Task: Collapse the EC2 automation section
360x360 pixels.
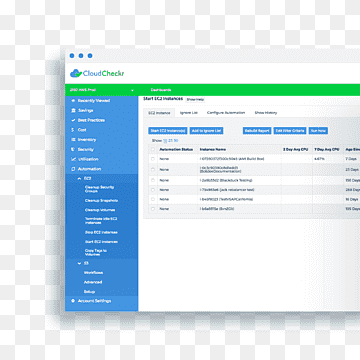Action: tap(79, 179)
